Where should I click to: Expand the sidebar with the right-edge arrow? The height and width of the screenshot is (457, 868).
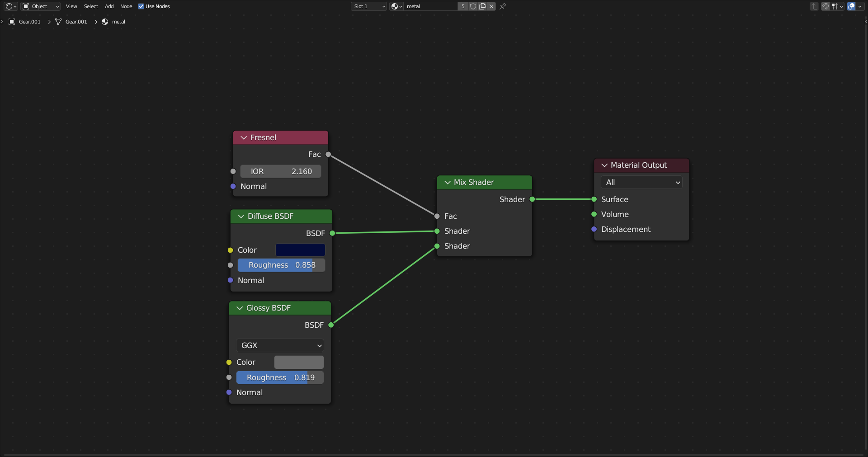tap(866, 21)
